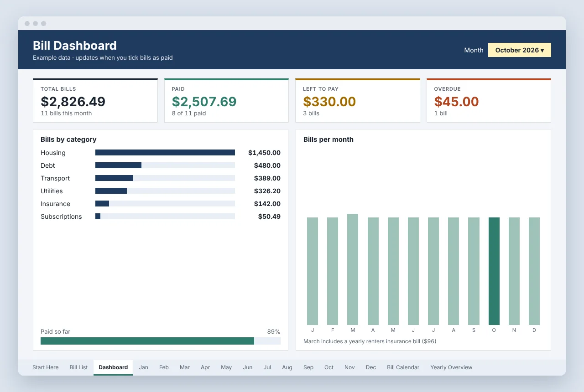Click the Transport value $389.00
Screen dimensions: 584x392
[267, 178]
